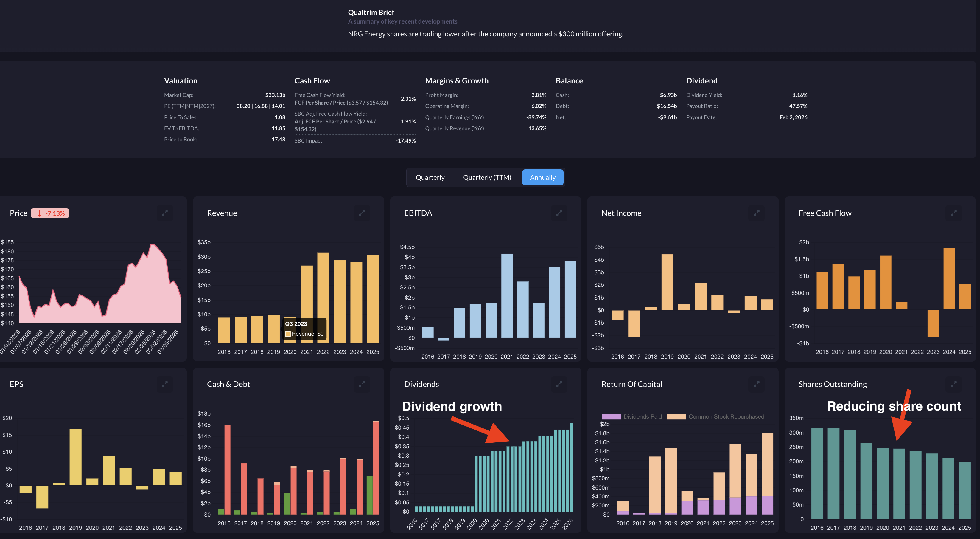980x539 pixels.
Task: Click the Payout Date value Feb 2, 2026
Action: click(793, 117)
